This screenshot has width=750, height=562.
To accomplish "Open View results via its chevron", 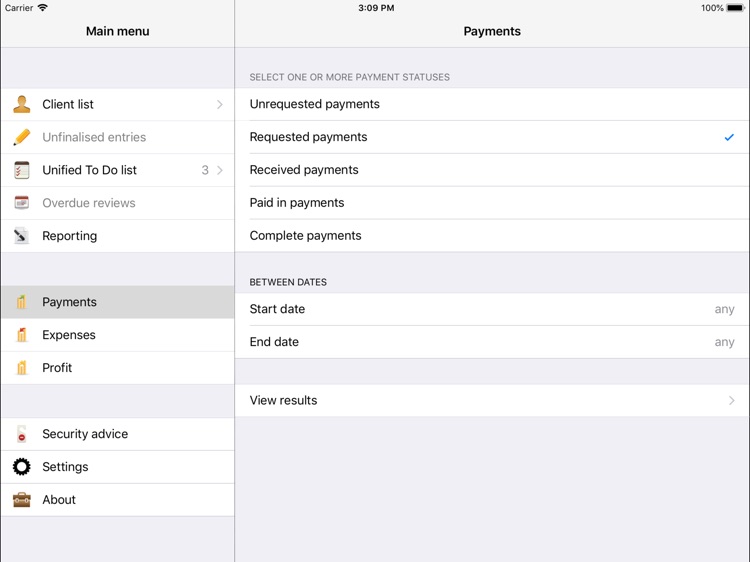I will (x=731, y=400).
